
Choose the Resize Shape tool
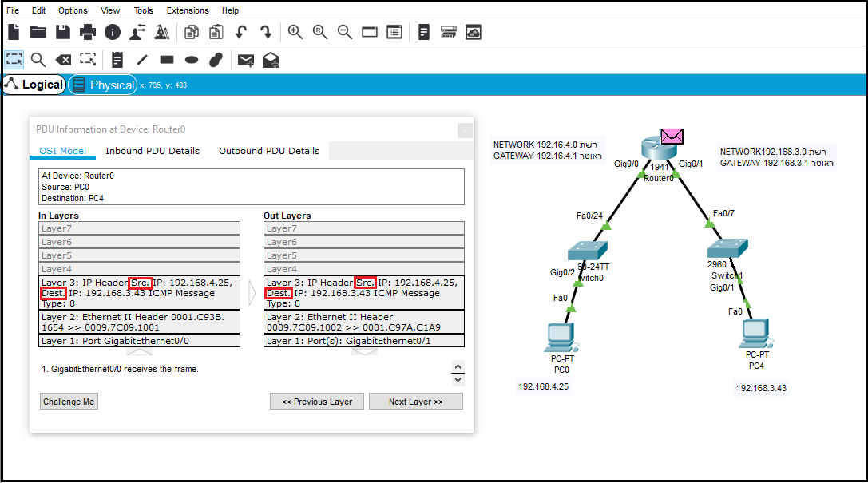coord(88,60)
